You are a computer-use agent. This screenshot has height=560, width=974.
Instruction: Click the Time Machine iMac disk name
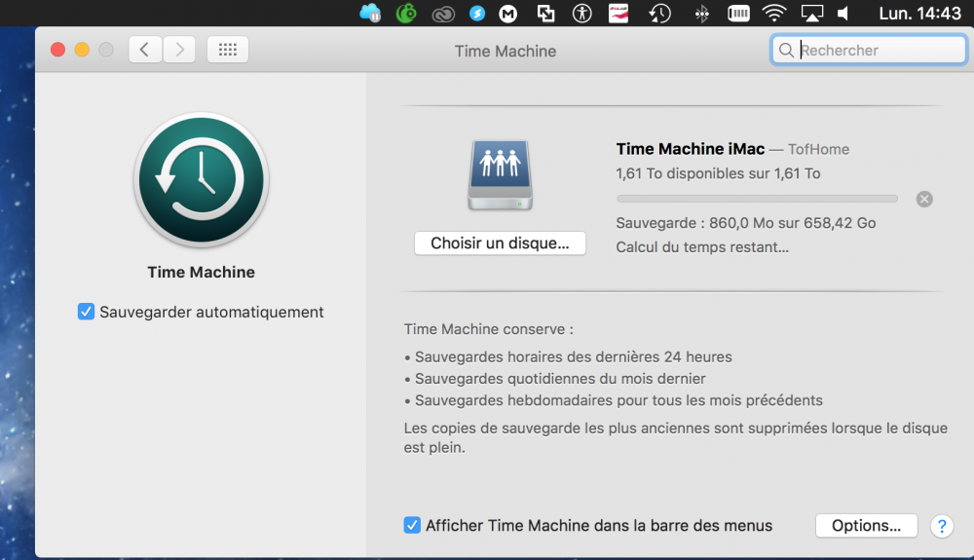691,149
